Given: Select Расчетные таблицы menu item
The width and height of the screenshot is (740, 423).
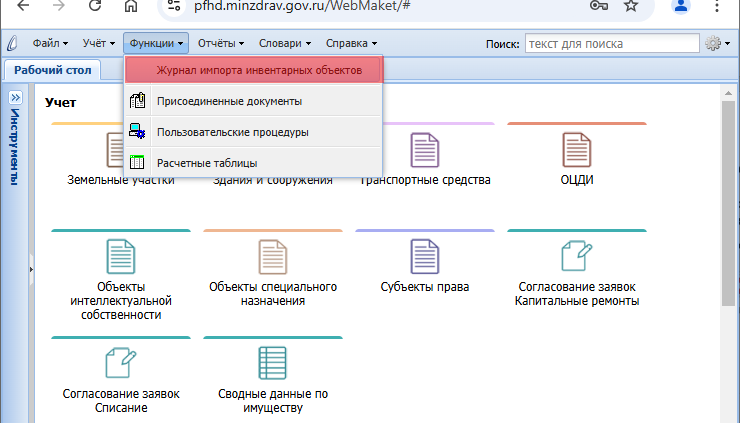Looking at the screenshot, I should (x=253, y=163).
